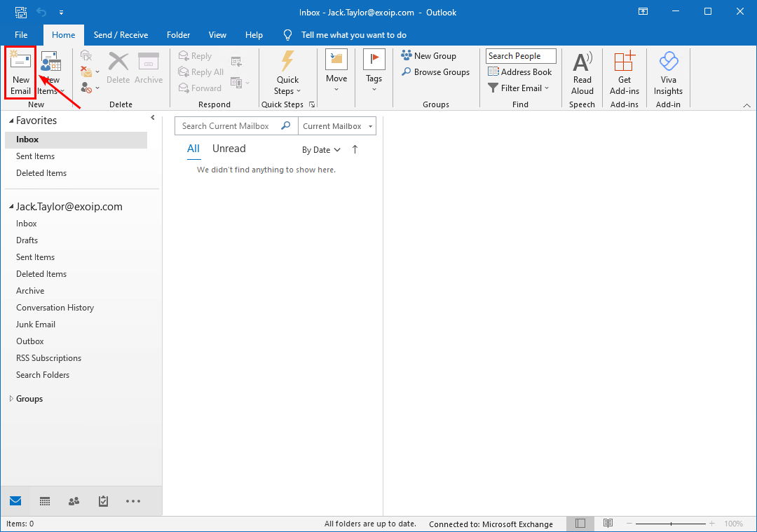Open the Tags flag menu
The width and height of the screenshot is (757, 532).
coord(374,71)
